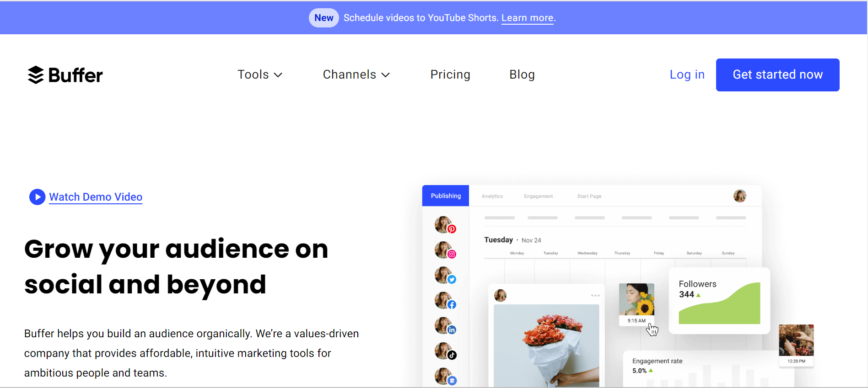Open the three-dot menu on post card
Viewport: 868px width, 388px height.
click(x=595, y=296)
